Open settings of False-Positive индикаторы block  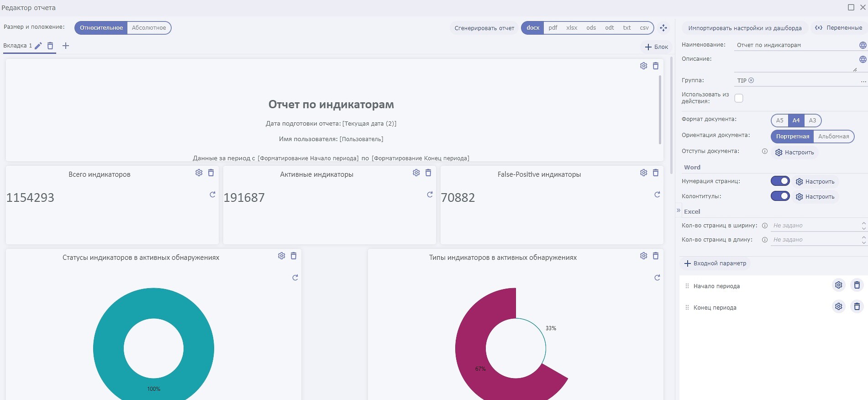644,173
